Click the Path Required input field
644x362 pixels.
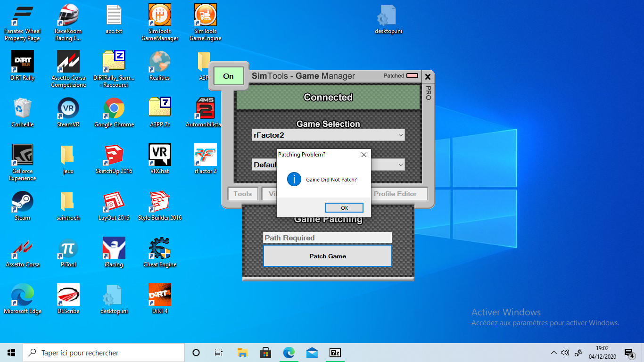[327, 238]
